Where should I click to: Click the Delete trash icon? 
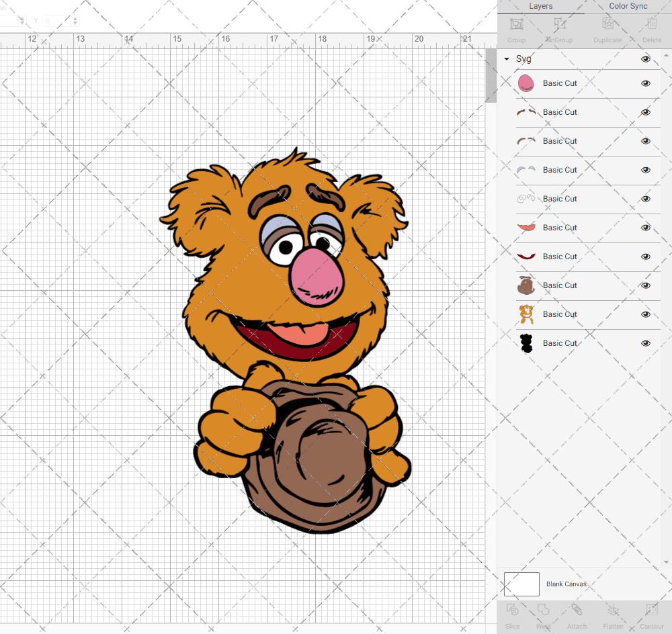tap(652, 24)
